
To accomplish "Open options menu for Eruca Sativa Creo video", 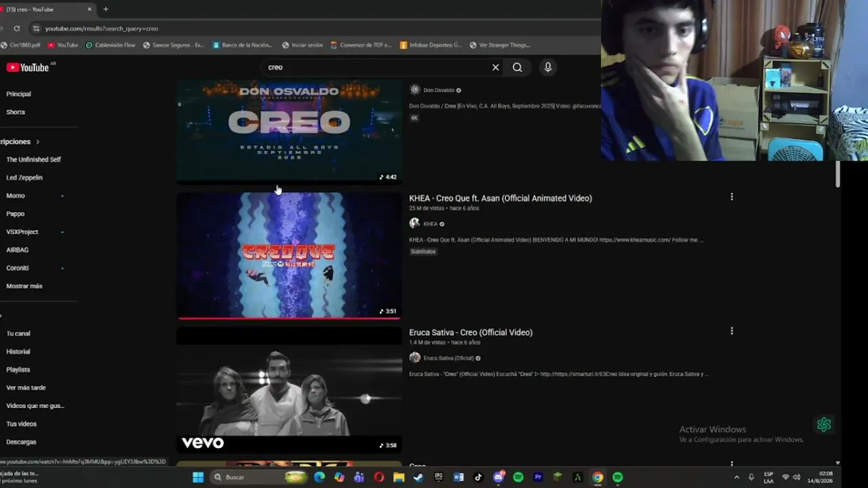I will pyautogui.click(x=731, y=331).
